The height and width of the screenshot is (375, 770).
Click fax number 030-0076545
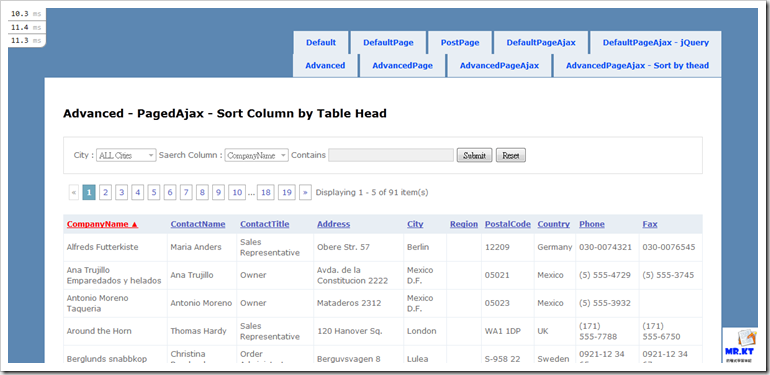(669, 247)
